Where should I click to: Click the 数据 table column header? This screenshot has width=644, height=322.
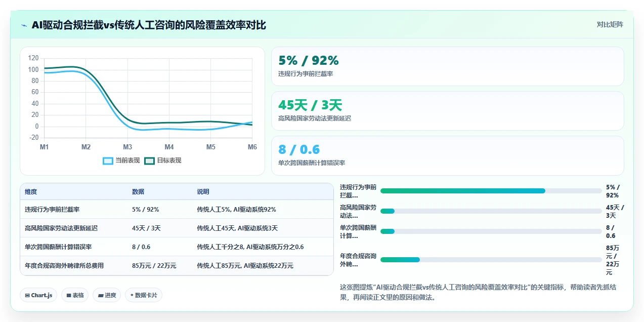[x=138, y=192]
